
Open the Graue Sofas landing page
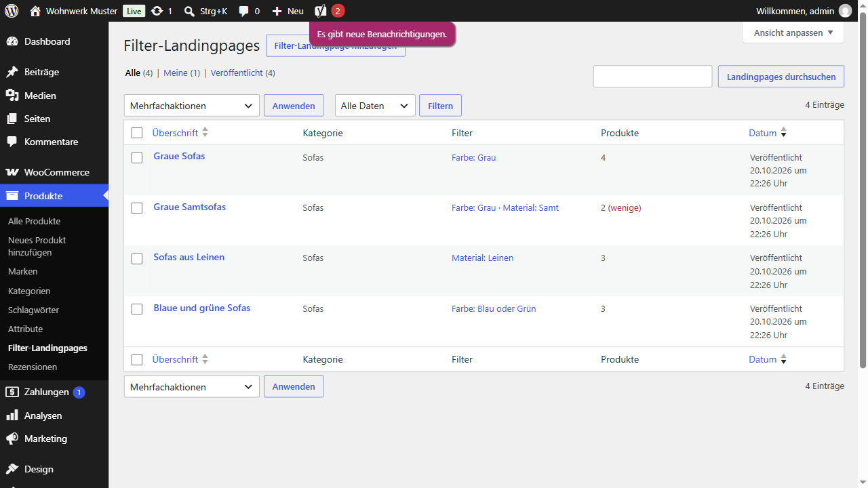(x=179, y=156)
